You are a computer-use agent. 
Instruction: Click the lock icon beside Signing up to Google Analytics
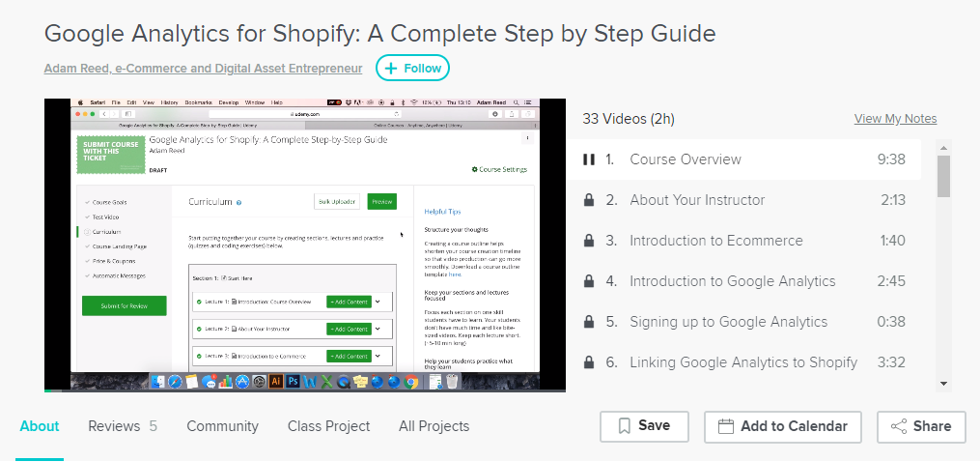(588, 323)
